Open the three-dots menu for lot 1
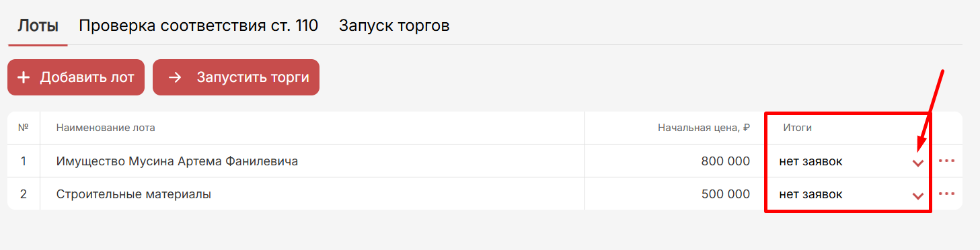980x250 pixels. click(946, 161)
